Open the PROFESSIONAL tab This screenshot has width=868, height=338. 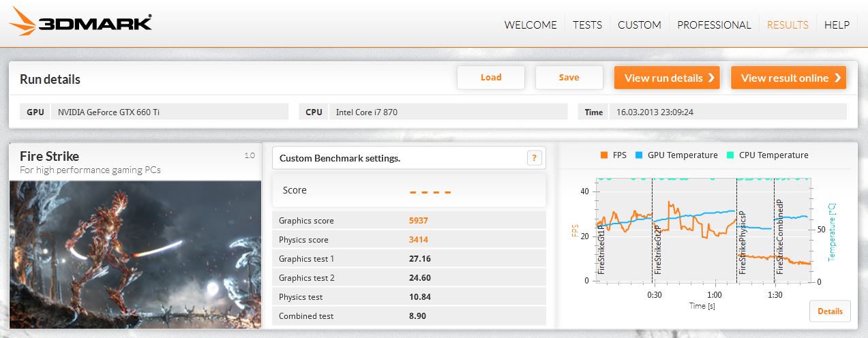[714, 25]
